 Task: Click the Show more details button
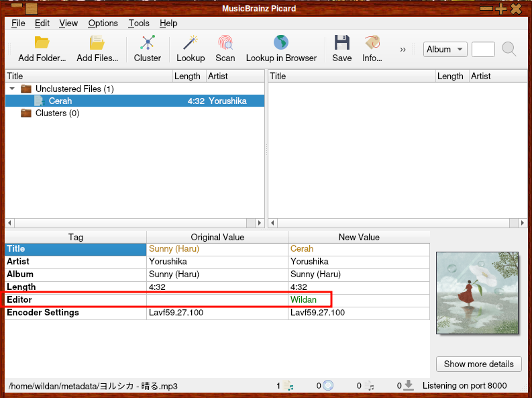[478, 364]
